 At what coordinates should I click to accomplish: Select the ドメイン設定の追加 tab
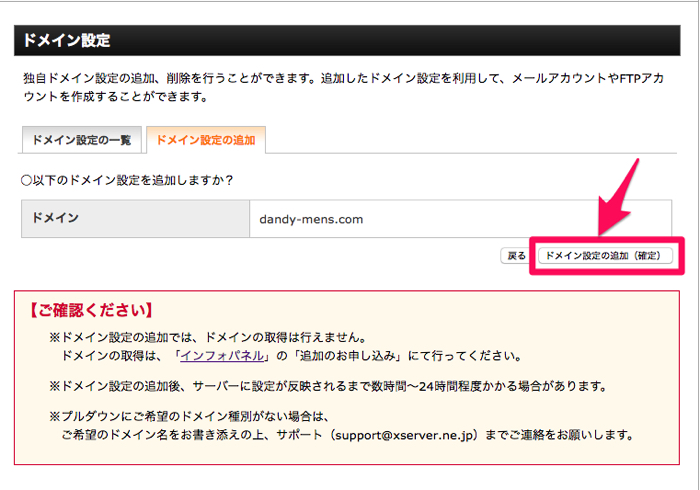(206, 140)
